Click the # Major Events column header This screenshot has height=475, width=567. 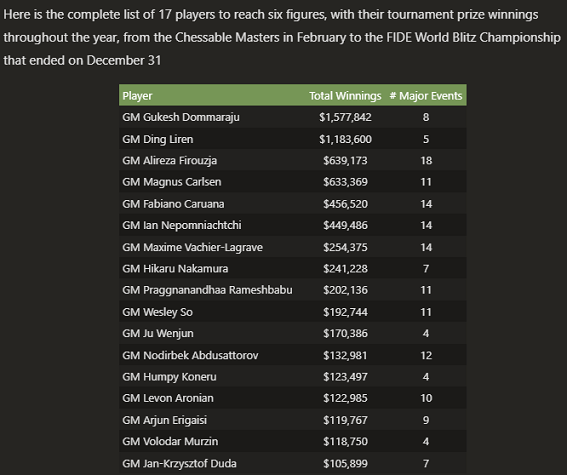426,96
